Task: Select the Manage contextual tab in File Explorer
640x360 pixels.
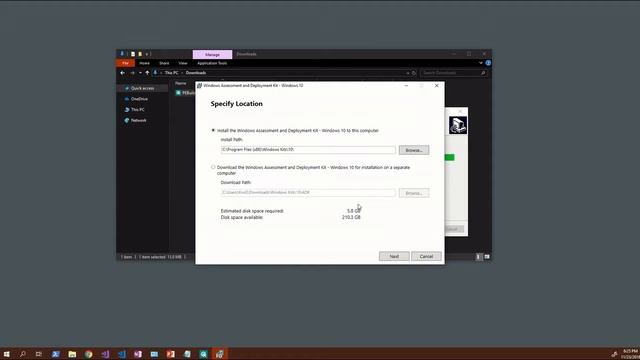Action: coord(212,54)
